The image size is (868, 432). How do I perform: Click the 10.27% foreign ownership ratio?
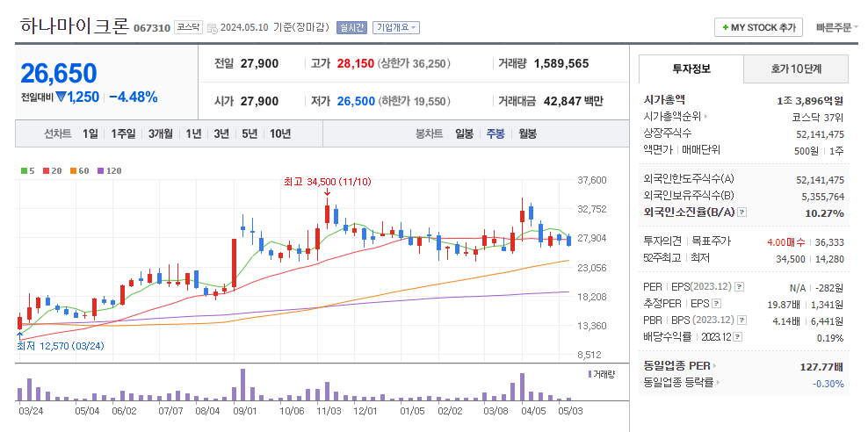pyautogui.click(x=825, y=213)
